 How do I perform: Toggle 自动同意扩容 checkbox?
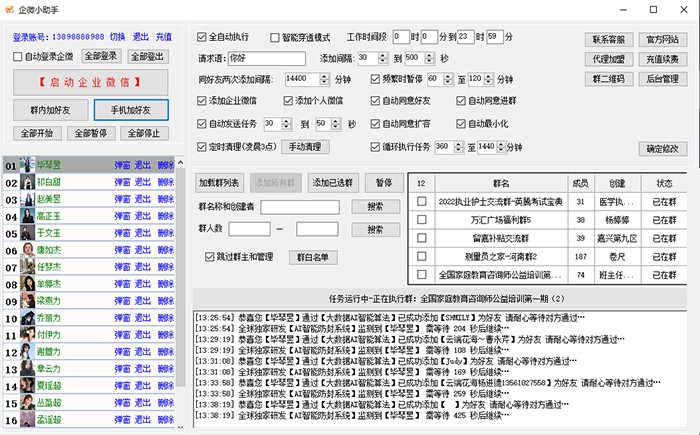click(375, 124)
